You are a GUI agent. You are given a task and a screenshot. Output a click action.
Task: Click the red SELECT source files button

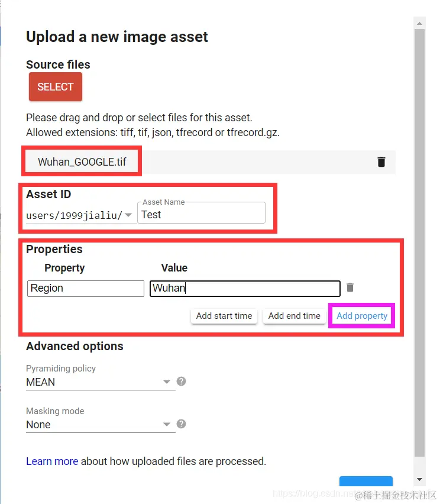pyautogui.click(x=56, y=87)
